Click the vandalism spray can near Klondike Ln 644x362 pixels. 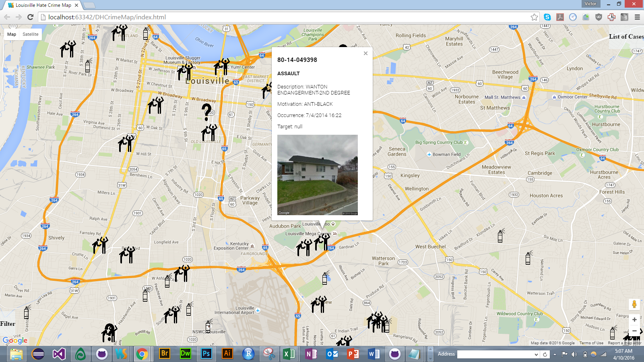pyautogui.click(x=501, y=236)
